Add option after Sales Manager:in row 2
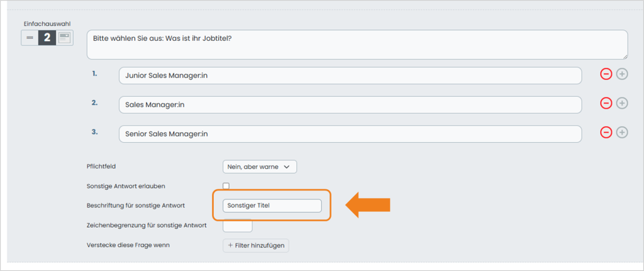644x271 pixels. click(622, 103)
